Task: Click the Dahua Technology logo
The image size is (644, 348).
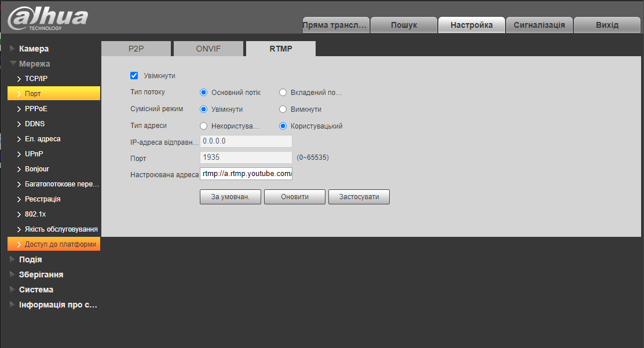Action: click(x=47, y=19)
